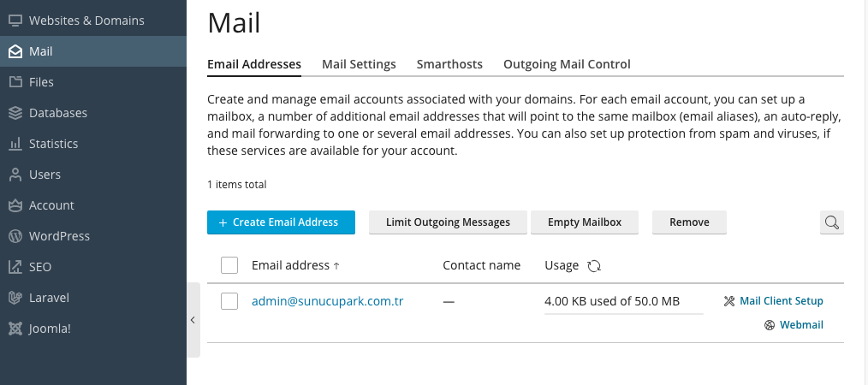Screen dimensions: 868x385
Task: Open the Webmail link
Action: coord(800,325)
